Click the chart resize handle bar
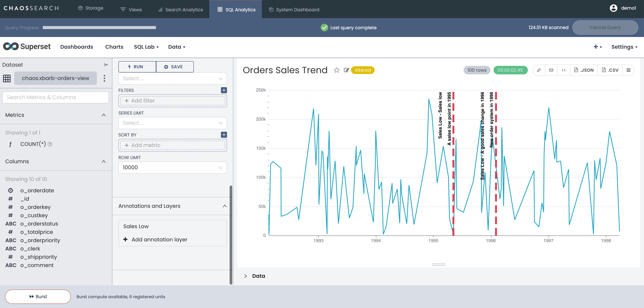The height and width of the screenshot is (308, 644). point(439,264)
